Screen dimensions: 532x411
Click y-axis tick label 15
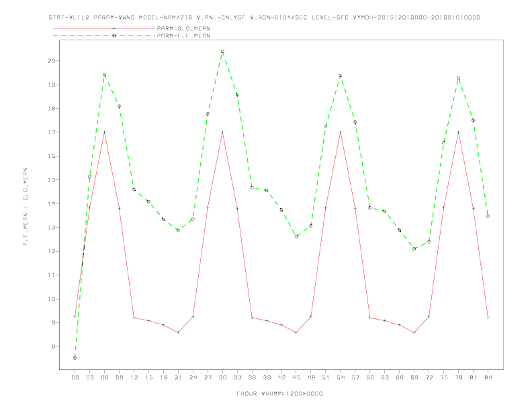click(52, 180)
